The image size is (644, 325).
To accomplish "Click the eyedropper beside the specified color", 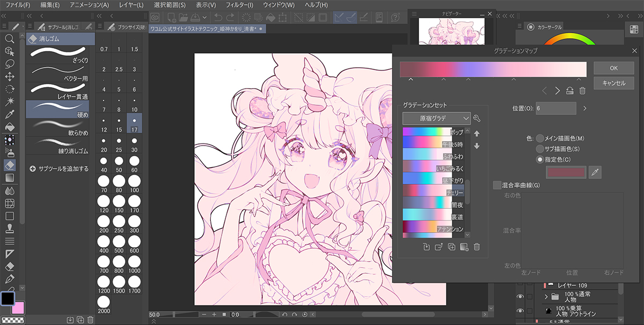I will click(x=594, y=172).
